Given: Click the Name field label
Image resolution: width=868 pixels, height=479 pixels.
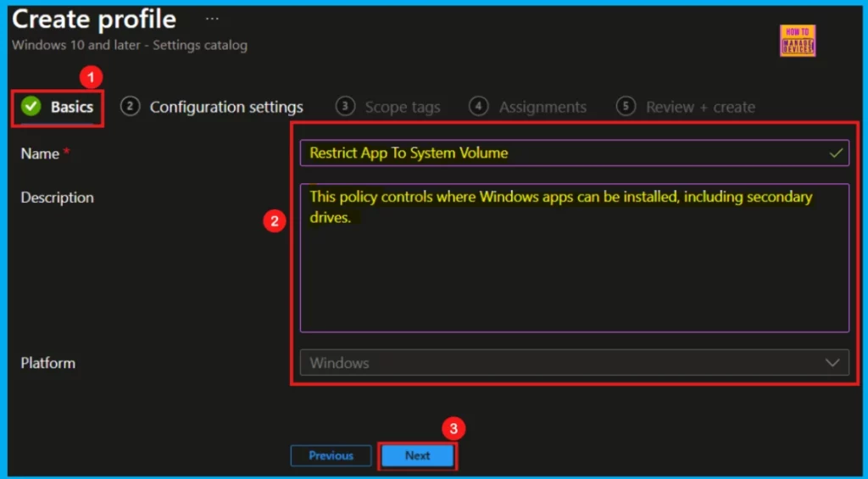Looking at the screenshot, I should point(40,153).
